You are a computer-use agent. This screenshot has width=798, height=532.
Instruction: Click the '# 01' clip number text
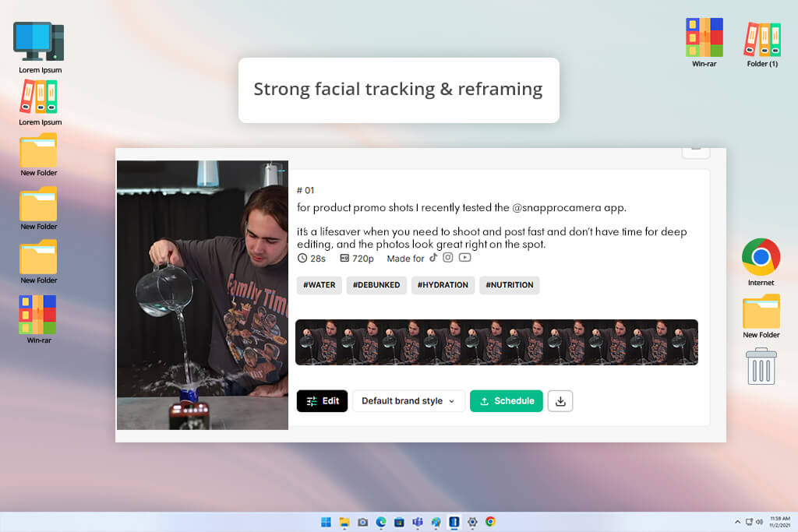(x=305, y=190)
